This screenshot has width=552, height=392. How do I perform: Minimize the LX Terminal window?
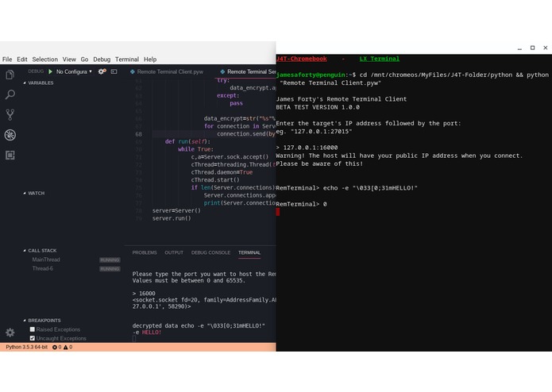coord(519,48)
